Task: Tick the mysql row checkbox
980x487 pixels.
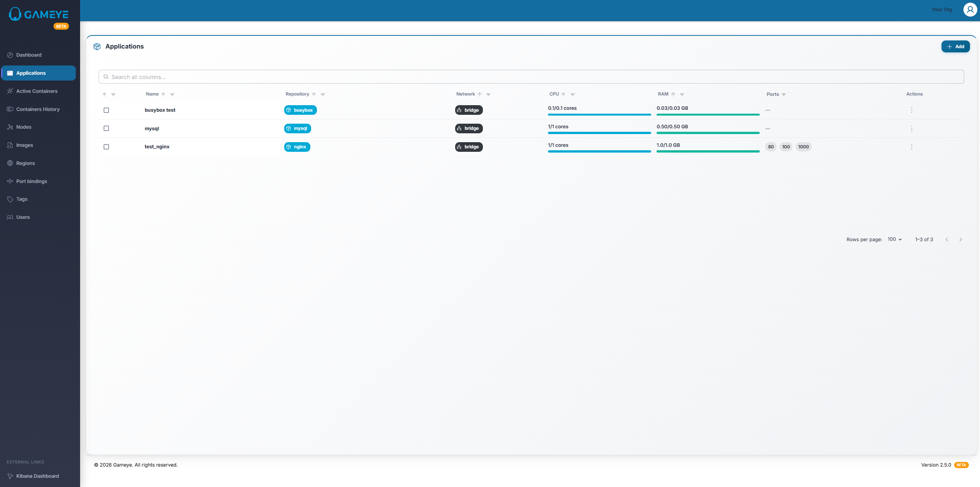Action: click(106, 128)
